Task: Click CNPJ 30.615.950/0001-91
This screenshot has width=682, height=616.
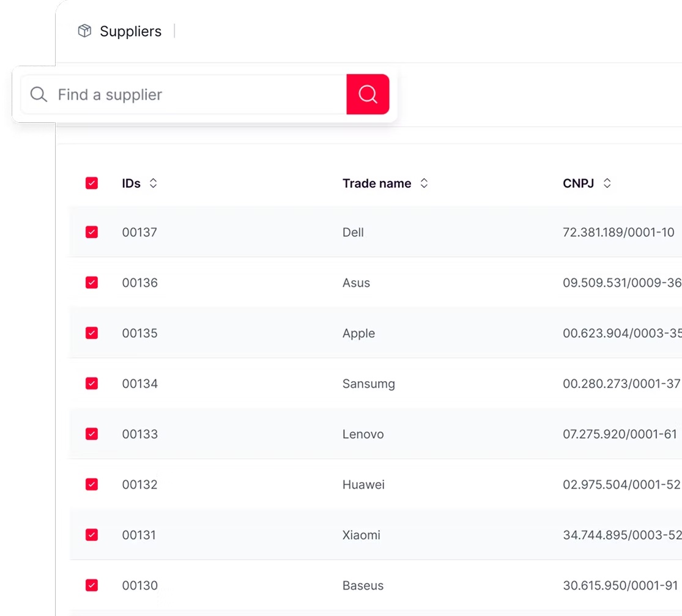Action: pos(620,585)
